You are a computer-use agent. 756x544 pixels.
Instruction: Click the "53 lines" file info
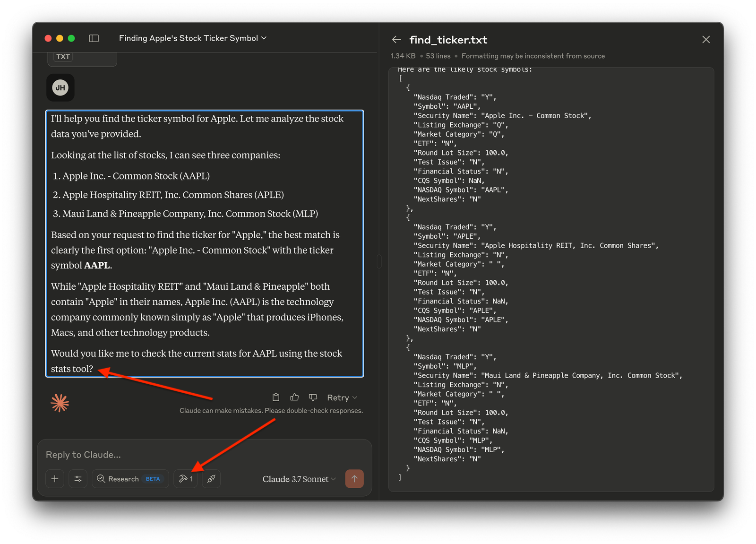tap(438, 56)
